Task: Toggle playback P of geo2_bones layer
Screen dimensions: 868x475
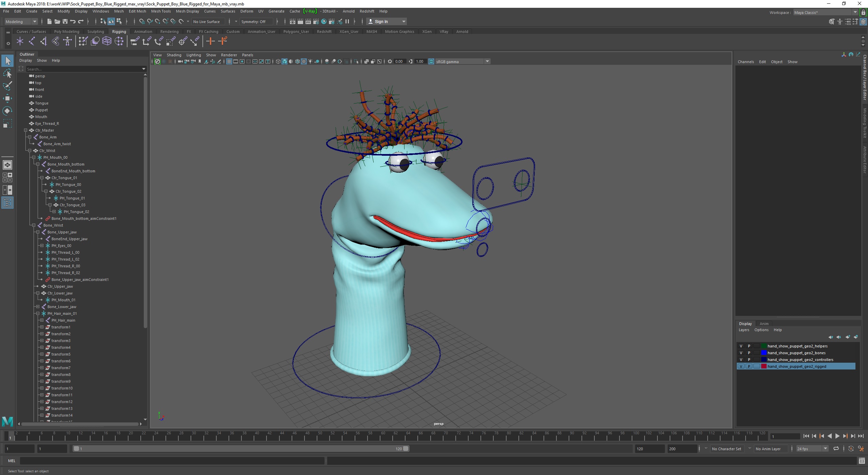Action: (x=749, y=353)
